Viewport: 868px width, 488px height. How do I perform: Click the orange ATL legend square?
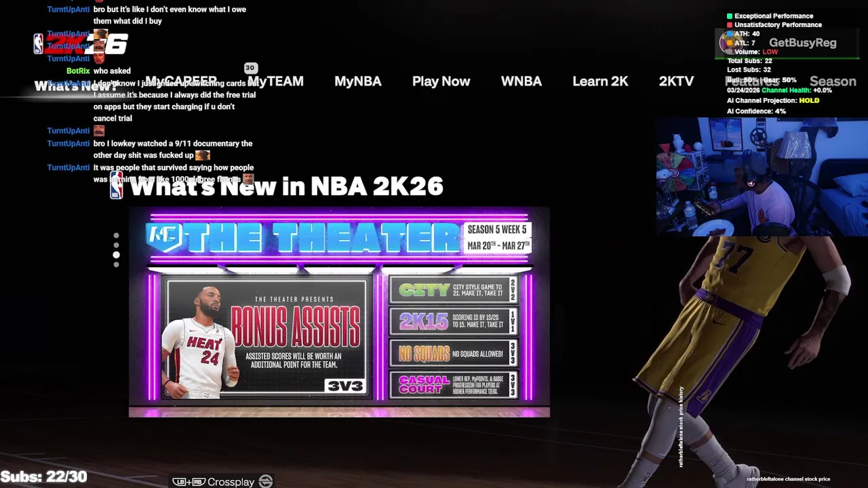click(730, 43)
